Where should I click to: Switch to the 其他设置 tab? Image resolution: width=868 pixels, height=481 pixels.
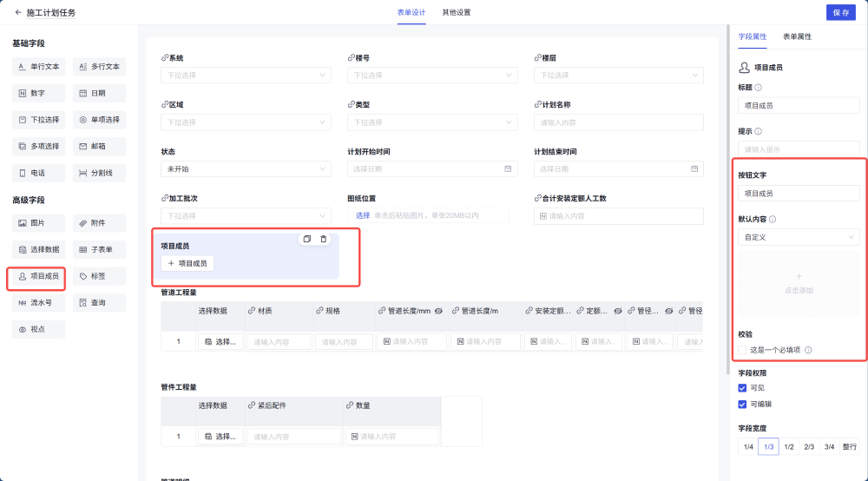coord(457,13)
